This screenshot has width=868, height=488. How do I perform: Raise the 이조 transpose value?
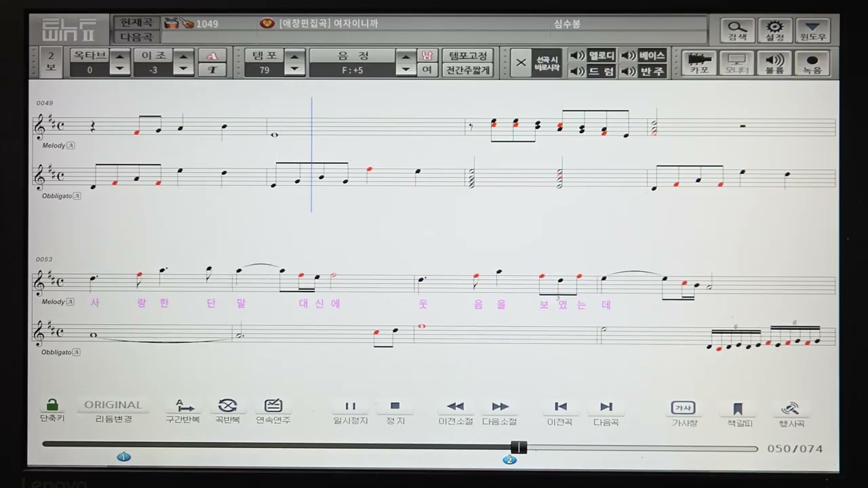pos(183,56)
